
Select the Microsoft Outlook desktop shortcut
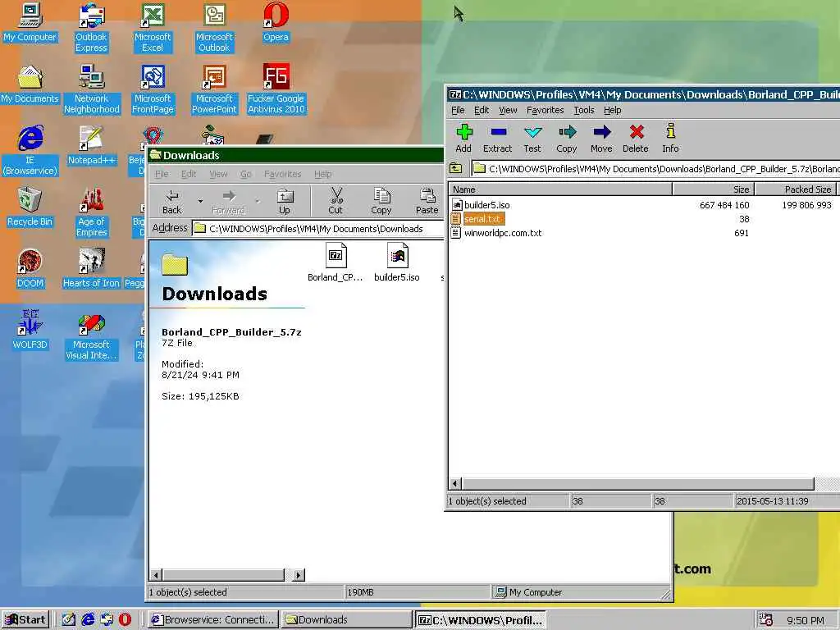[x=214, y=28]
